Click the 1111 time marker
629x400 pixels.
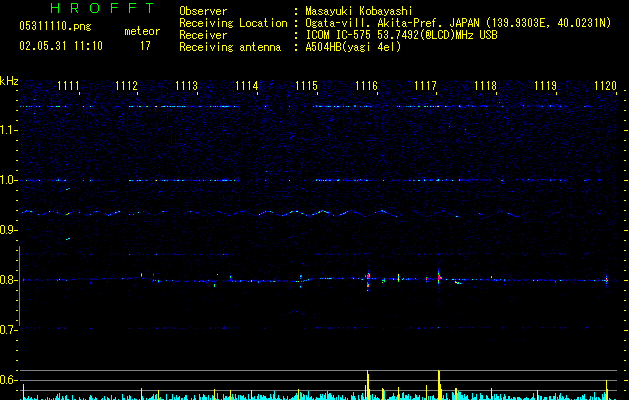(x=69, y=87)
